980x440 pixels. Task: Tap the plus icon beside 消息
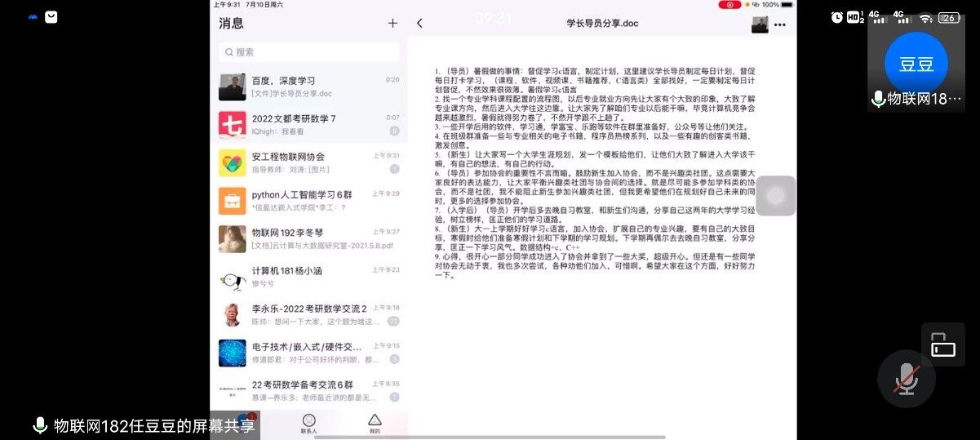coord(392,24)
